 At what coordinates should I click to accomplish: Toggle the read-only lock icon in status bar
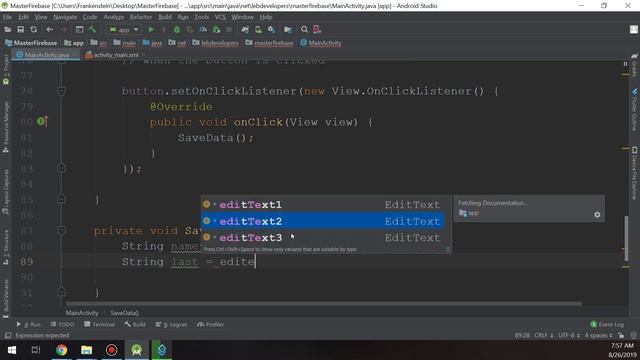[621, 336]
